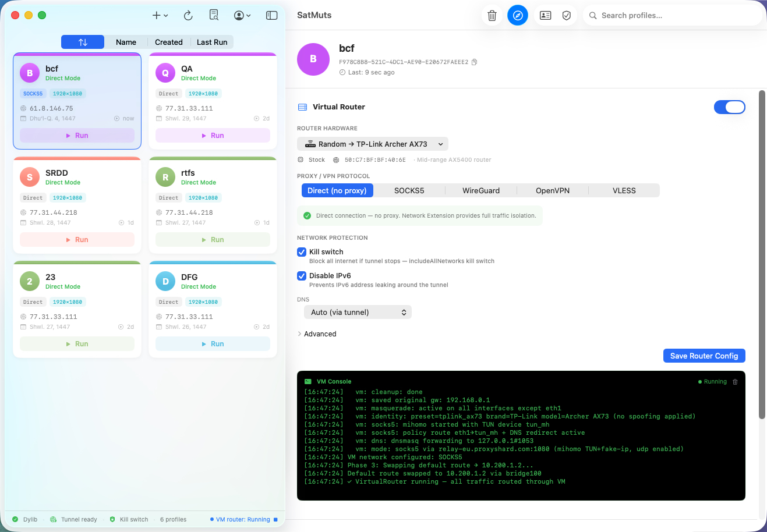This screenshot has width=767, height=532.
Task: Switch to the WireGuard protocol tab
Action: tap(480, 190)
